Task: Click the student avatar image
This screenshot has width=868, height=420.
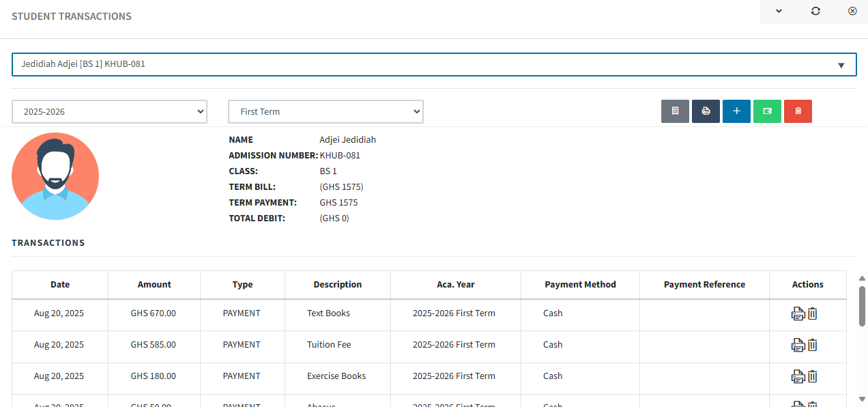Action: [55, 176]
